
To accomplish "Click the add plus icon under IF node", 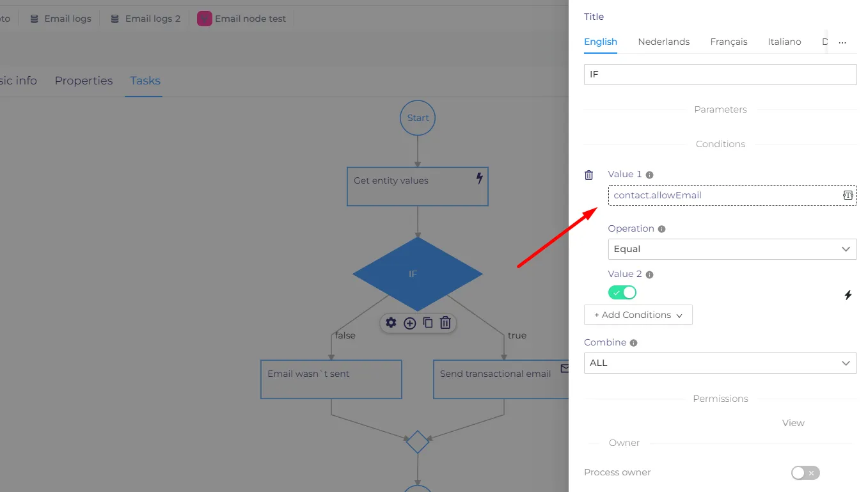I will 410,323.
